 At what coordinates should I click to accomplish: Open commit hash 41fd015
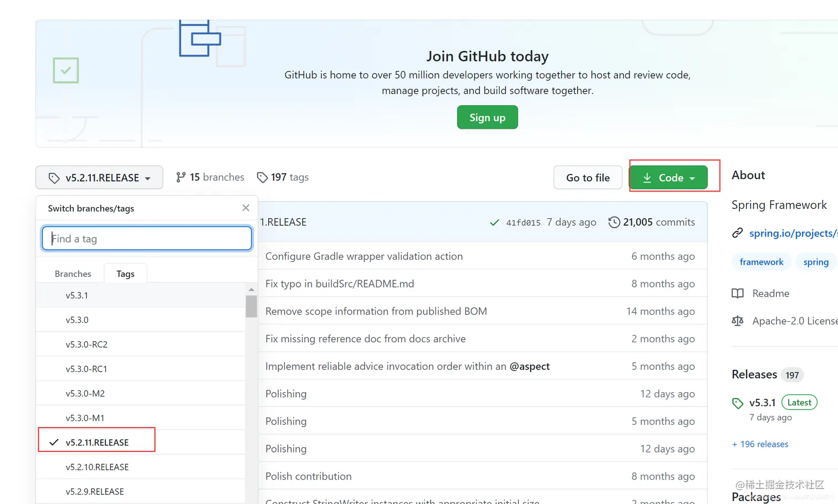[x=523, y=223]
